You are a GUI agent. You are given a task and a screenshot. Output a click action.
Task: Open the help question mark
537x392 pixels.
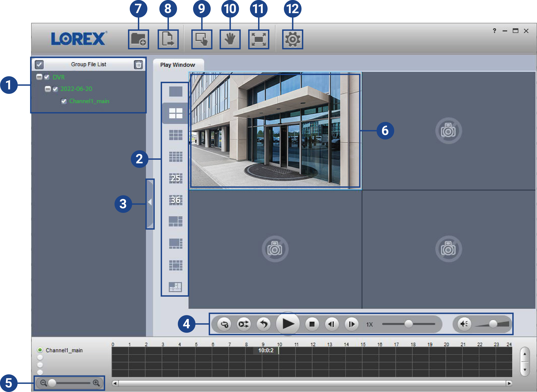click(x=495, y=31)
